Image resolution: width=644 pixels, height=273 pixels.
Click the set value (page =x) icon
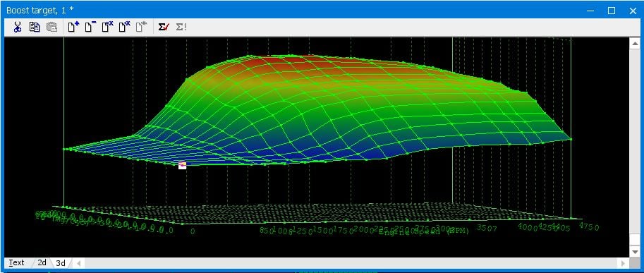108,28
